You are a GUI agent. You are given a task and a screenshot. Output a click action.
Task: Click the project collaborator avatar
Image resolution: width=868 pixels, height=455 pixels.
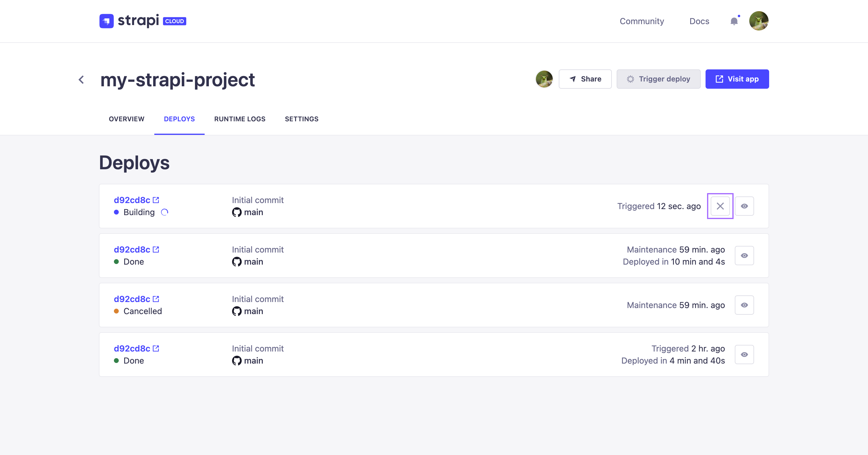tap(544, 79)
